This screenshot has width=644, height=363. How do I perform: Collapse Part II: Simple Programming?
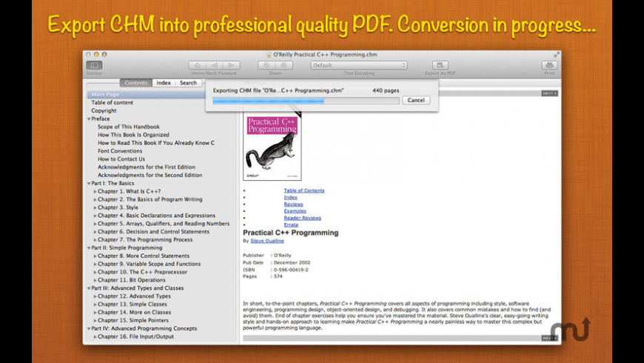click(89, 248)
